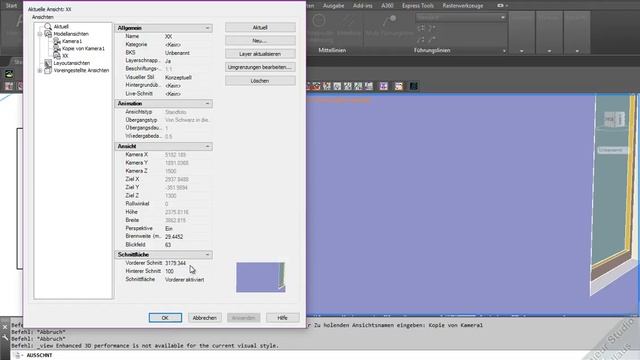Click the Neu... button
This screenshot has height=360, width=640.
(x=260, y=40)
